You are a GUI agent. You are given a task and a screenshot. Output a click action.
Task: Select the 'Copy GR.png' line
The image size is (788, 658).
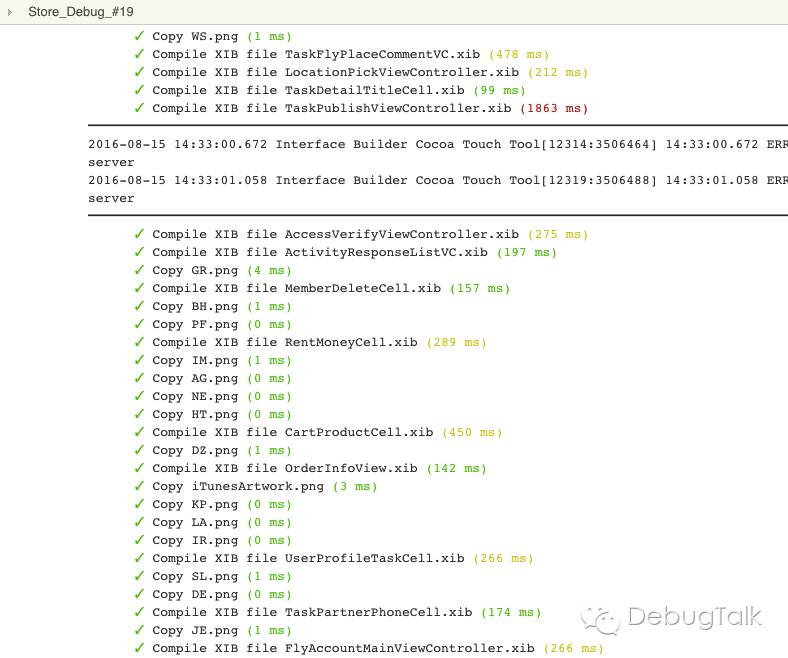(213, 270)
